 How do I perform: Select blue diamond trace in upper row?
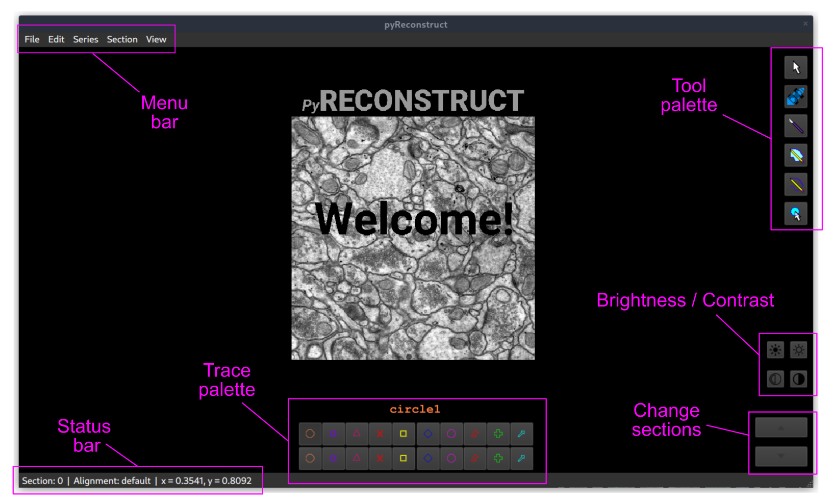pyautogui.click(x=427, y=434)
